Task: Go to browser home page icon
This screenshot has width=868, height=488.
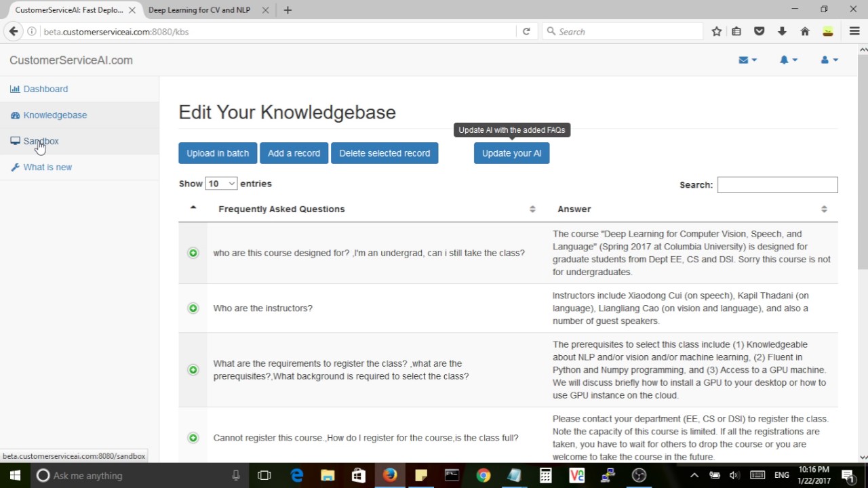Action: (805, 32)
